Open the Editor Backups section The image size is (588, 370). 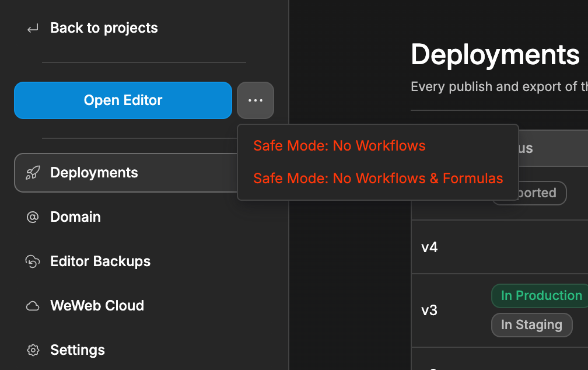[x=100, y=261]
